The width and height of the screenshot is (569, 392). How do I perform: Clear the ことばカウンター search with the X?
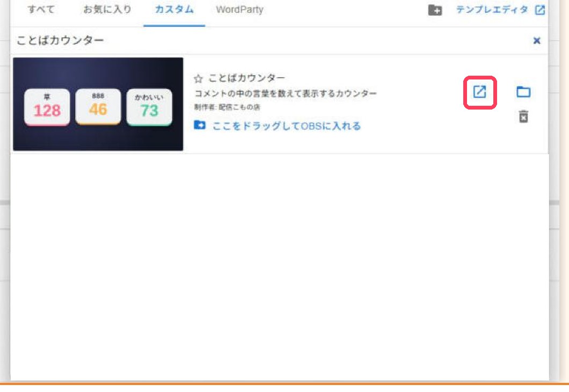536,40
